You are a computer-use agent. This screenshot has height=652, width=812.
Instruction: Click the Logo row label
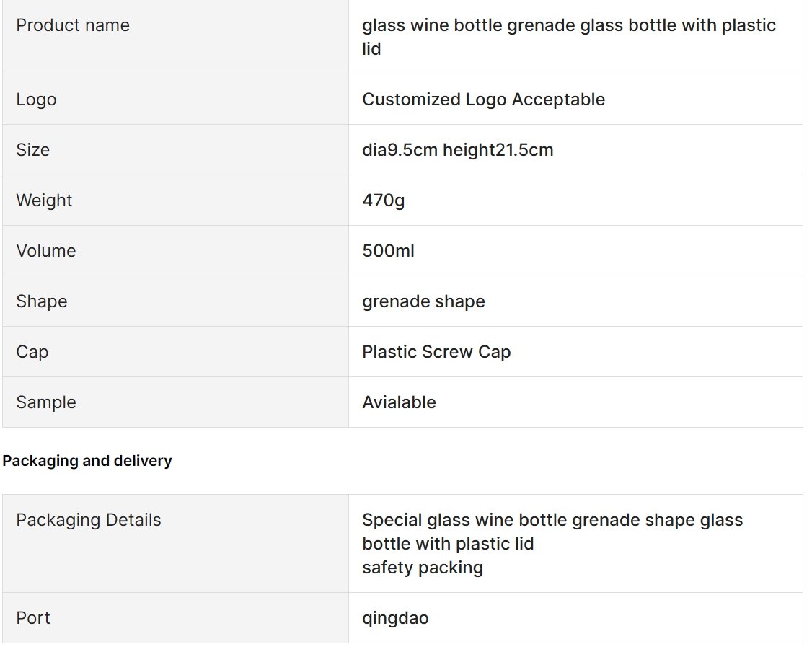[x=36, y=100]
